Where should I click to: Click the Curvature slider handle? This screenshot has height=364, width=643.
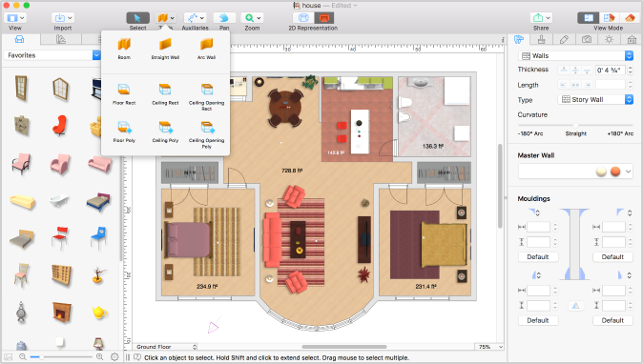click(x=575, y=125)
